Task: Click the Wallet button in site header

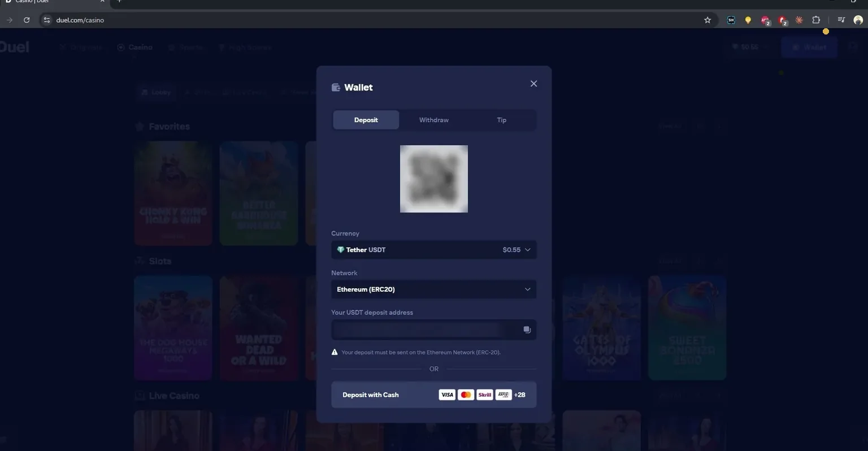Action: click(x=809, y=47)
